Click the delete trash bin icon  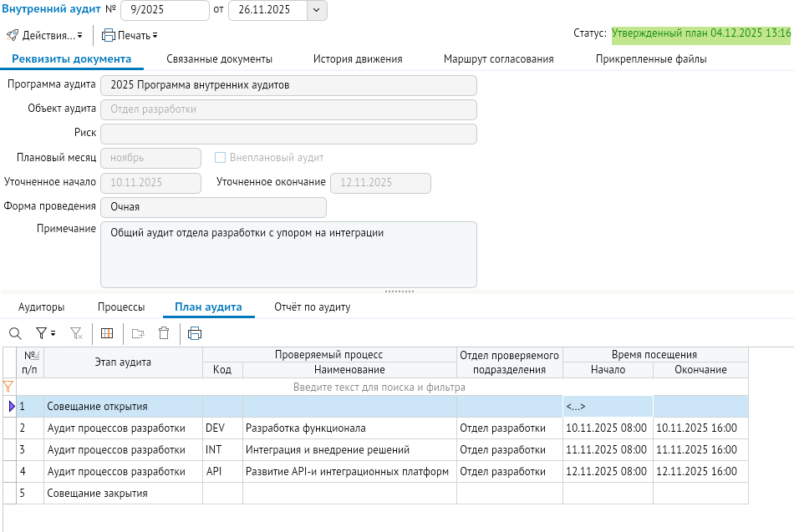164,333
